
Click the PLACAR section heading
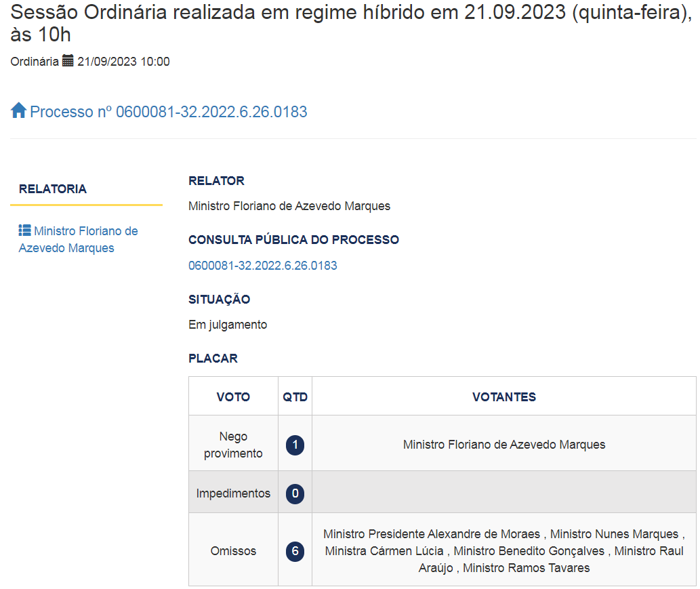213,359
